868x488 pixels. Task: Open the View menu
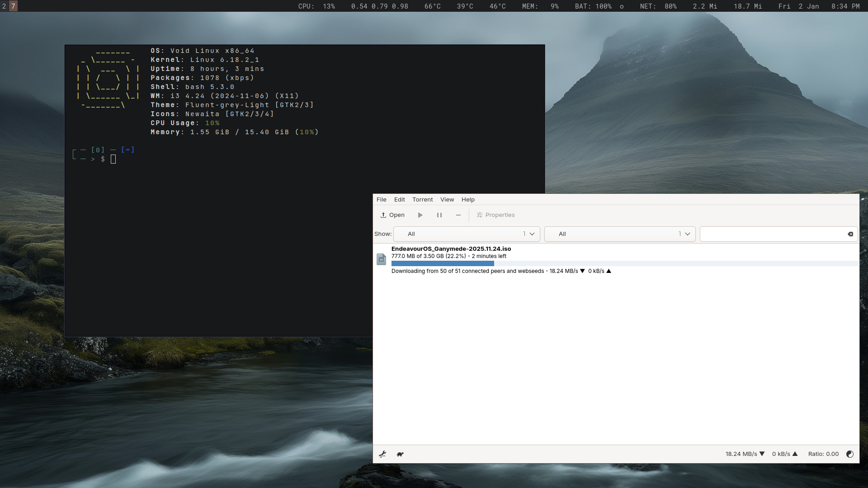(x=447, y=200)
